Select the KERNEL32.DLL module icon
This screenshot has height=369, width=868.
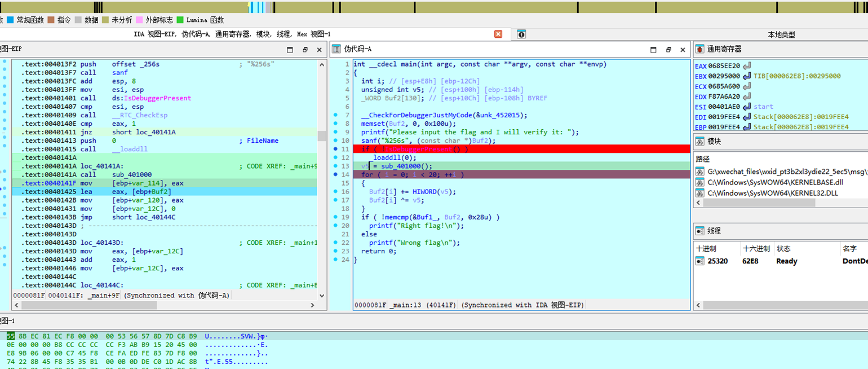coord(699,193)
